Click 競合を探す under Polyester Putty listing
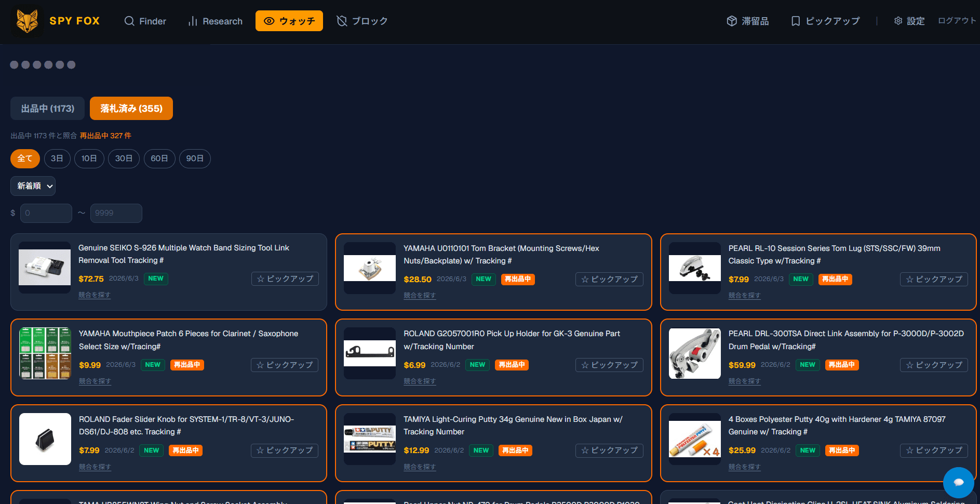This screenshot has height=504, width=980. coord(744,467)
